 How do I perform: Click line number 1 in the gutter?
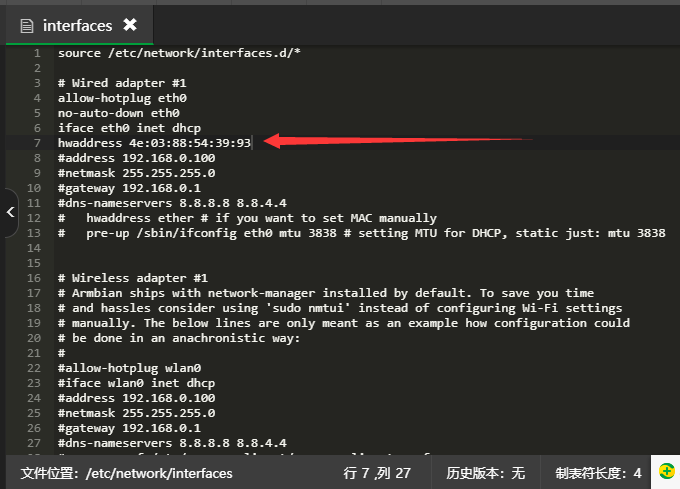(36, 53)
